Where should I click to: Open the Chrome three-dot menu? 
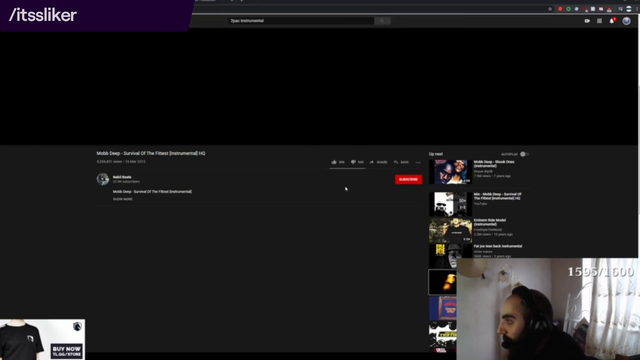pyautogui.click(x=637, y=9)
